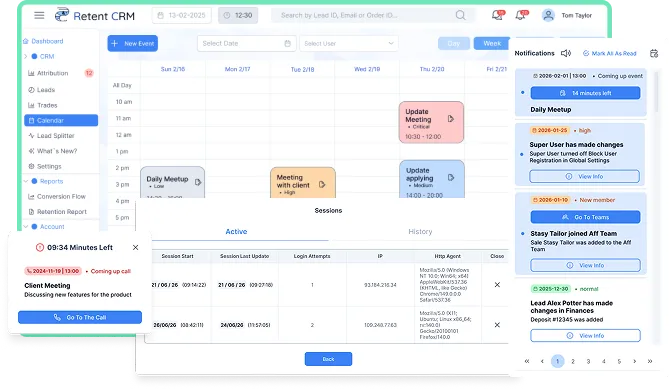
Task: Go to notifications page 4
Action: coord(604,361)
